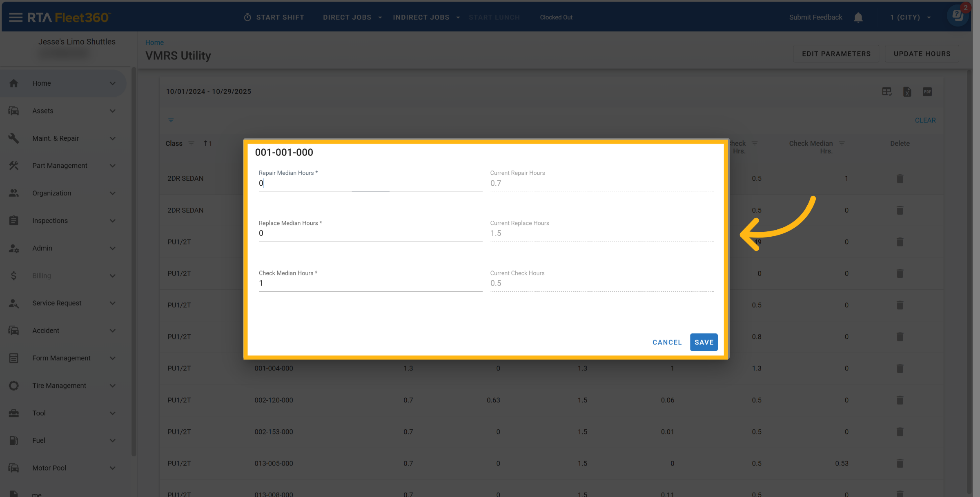
Task: Export table to PDF icon
Action: [x=927, y=92]
